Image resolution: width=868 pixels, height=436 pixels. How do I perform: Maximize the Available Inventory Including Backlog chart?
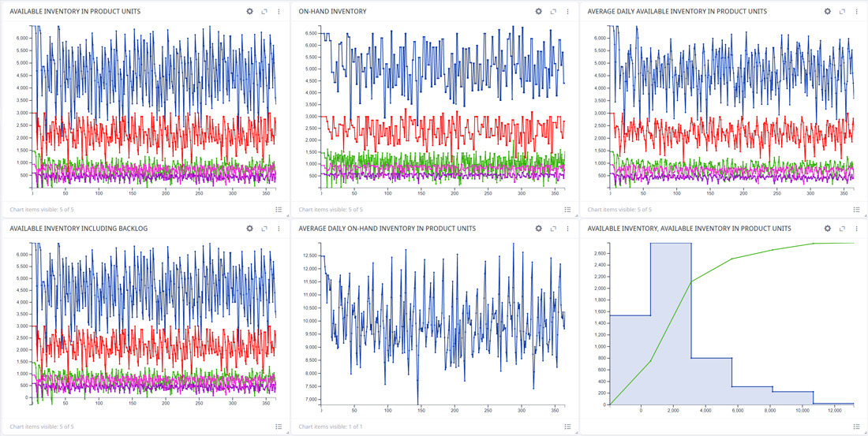[x=264, y=228]
